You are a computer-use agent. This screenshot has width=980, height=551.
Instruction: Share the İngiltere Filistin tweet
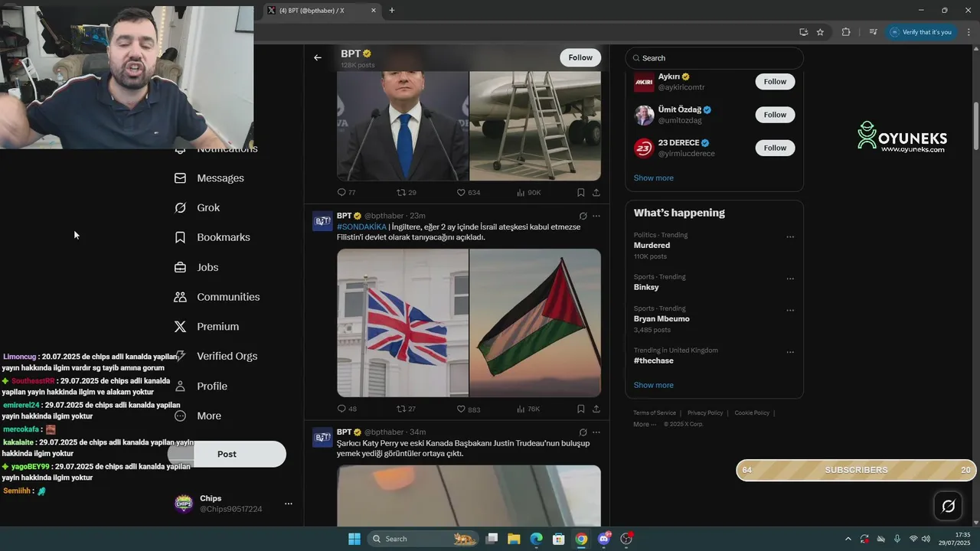tap(596, 409)
